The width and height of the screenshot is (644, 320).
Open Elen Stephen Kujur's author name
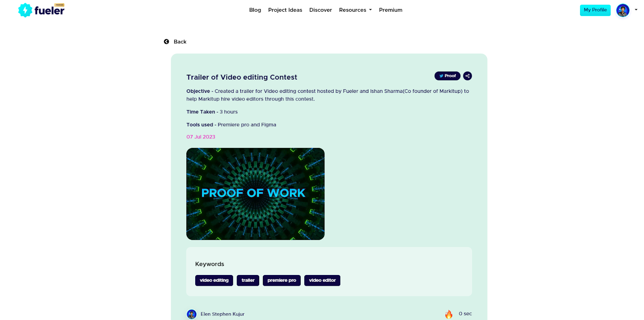pos(223,314)
